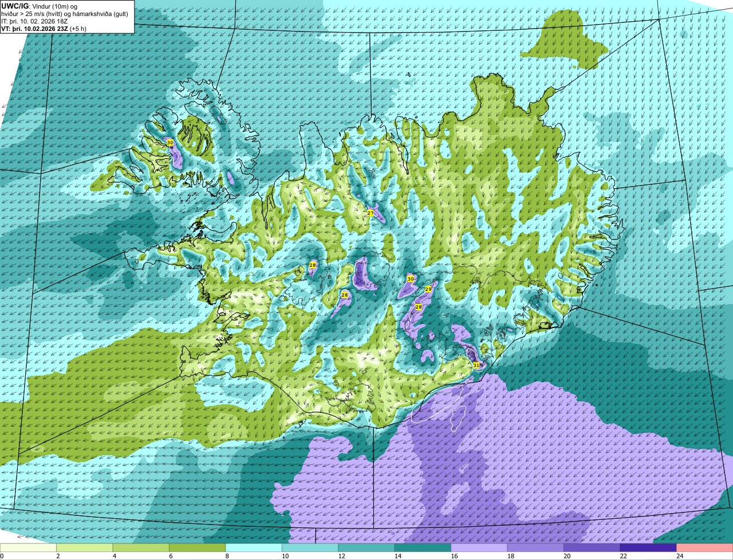The height and width of the screenshot is (560, 733).
Task: Choose the dark indigo 22–24 m/s legend swatch
Action: tap(649, 548)
